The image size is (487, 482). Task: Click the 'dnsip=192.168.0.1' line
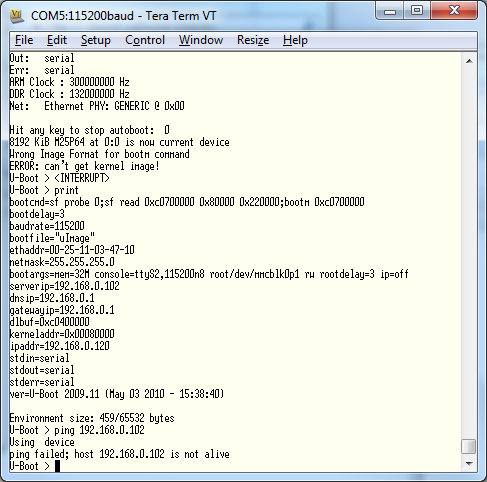pyautogui.click(x=52, y=298)
